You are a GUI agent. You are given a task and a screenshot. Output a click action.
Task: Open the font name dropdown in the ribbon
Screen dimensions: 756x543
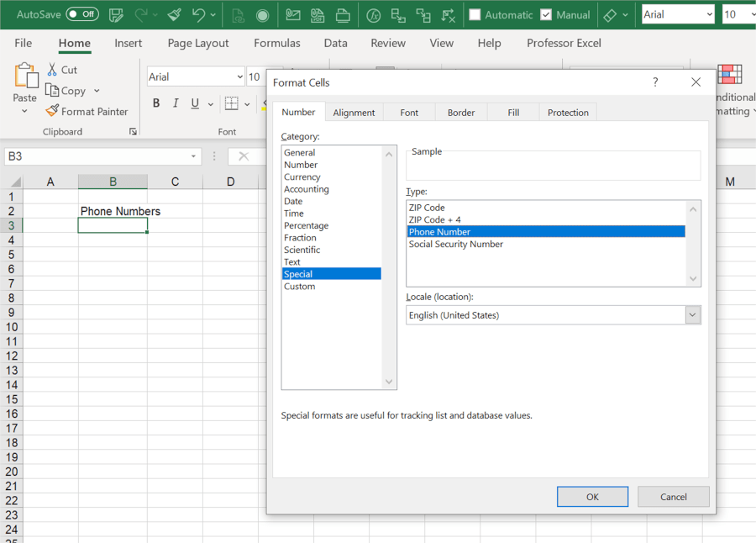[x=241, y=76]
